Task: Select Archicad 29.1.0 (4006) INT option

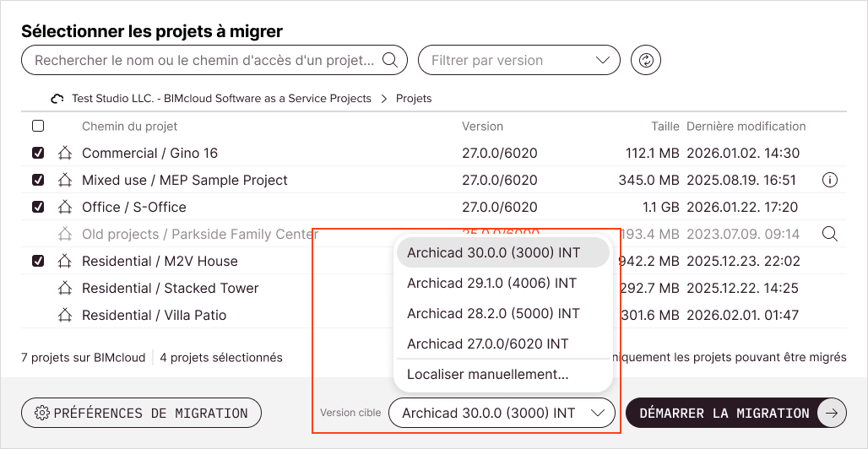Action: pos(503,283)
